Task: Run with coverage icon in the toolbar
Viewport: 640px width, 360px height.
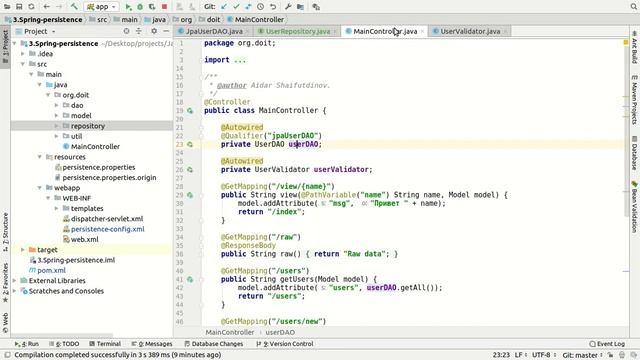Action: [152, 7]
